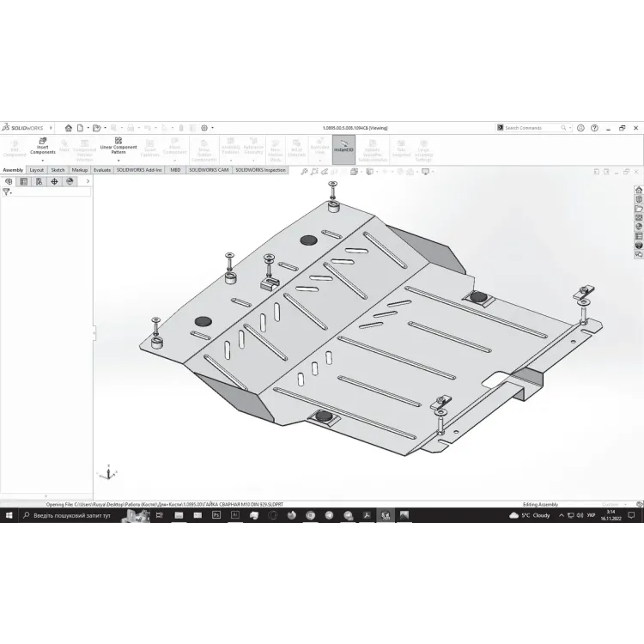Open the View Settings monitor dropdown arrow
This screenshot has width=644, height=644.
433,172
